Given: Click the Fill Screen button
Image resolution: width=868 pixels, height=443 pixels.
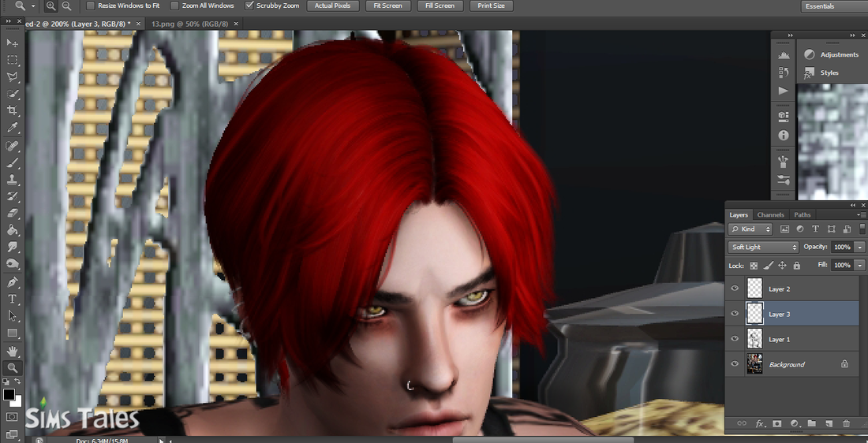Looking at the screenshot, I should 440,6.
